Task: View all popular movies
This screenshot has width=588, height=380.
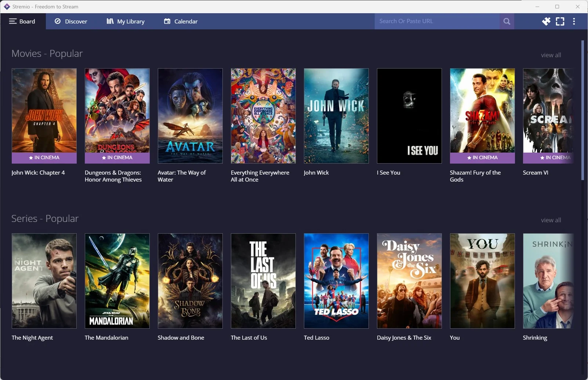Action: [551, 55]
